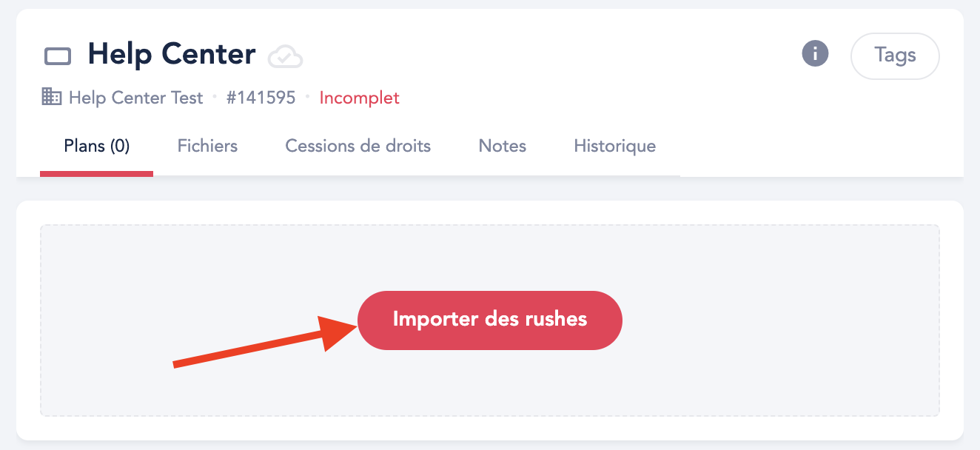This screenshot has width=980, height=450.
Task: Click the cloud sync checkmark icon
Action: (x=285, y=56)
